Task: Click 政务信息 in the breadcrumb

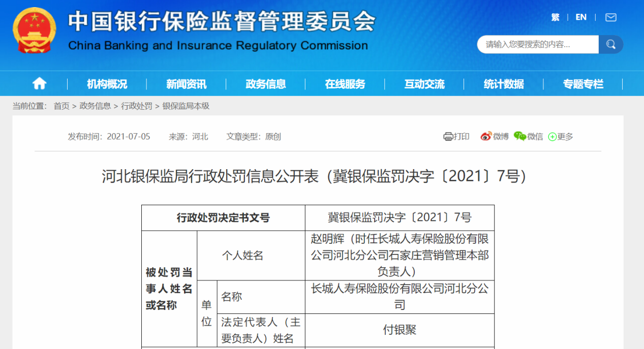Action: point(95,106)
